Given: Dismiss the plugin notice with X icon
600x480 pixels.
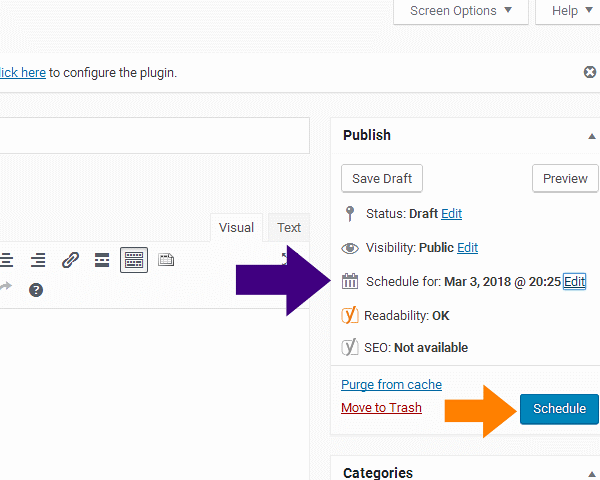Looking at the screenshot, I should tap(590, 72).
